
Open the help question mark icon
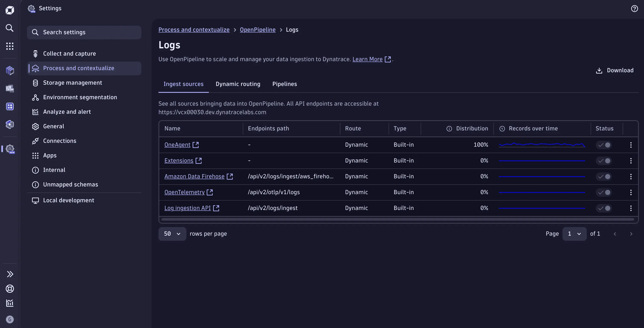635,9
